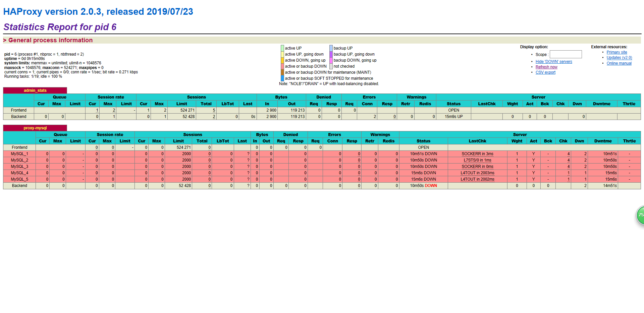Select the MySQL_4 server row name
644x313 pixels.
point(19,173)
